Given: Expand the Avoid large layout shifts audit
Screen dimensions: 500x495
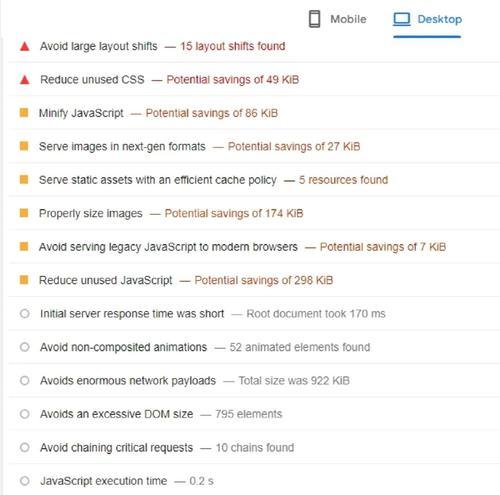Looking at the screenshot, I should (254, 46).
